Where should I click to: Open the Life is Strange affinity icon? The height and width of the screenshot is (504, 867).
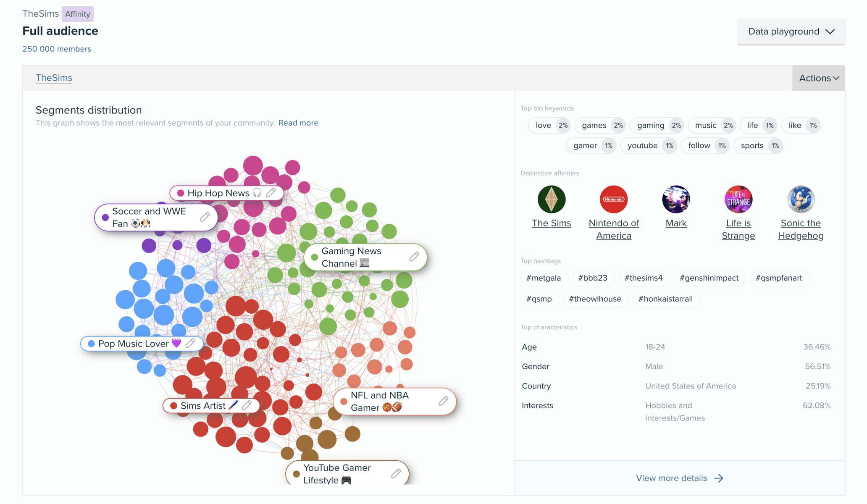(738, 199)
